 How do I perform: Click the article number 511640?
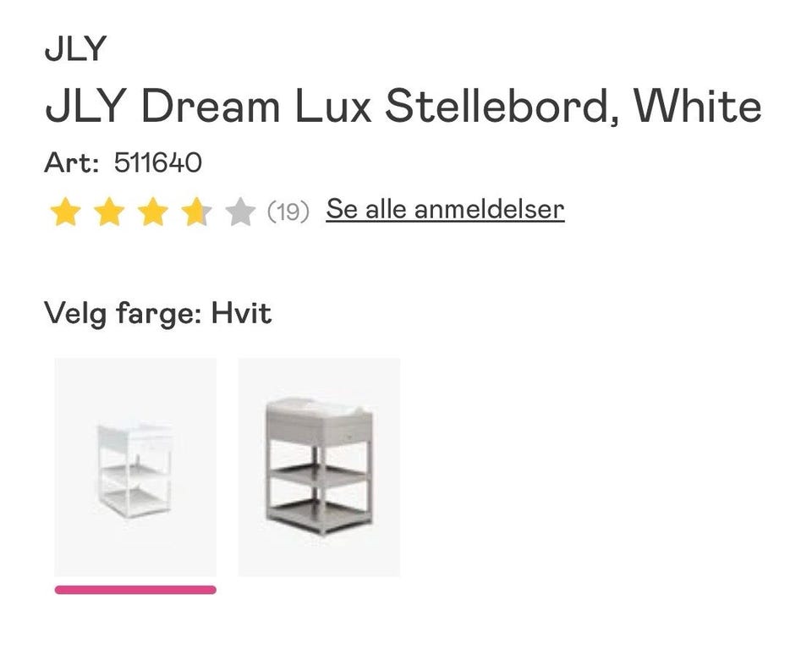[x=157, y=162]
